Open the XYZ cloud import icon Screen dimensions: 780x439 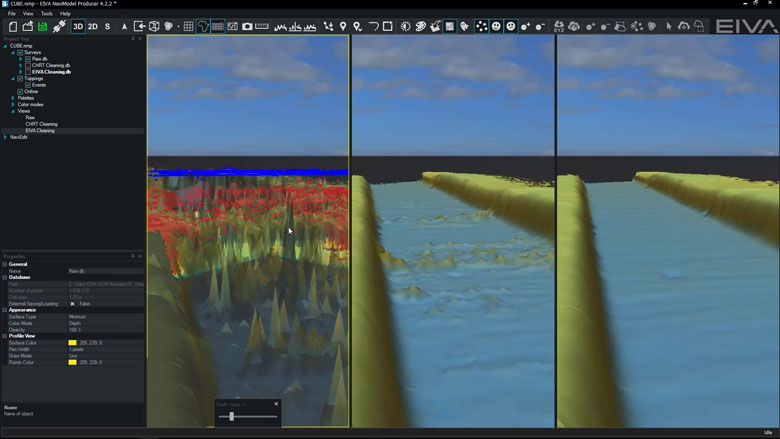tap(558, 26)
